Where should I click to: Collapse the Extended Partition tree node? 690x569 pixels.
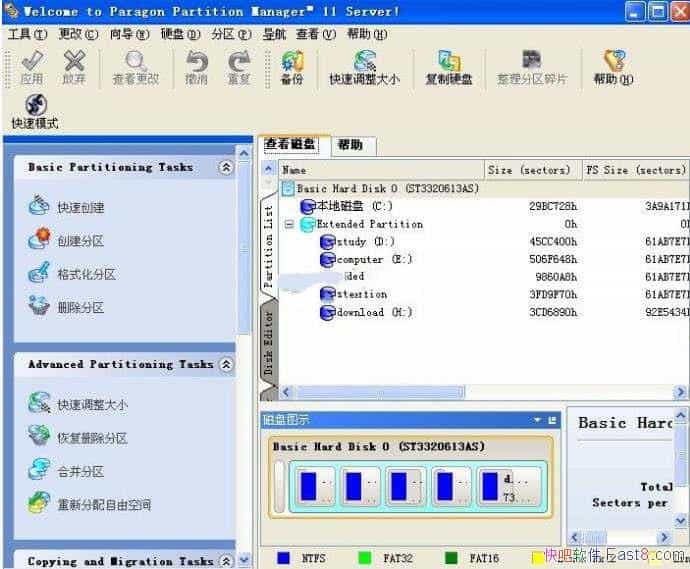tap(289, 224)
